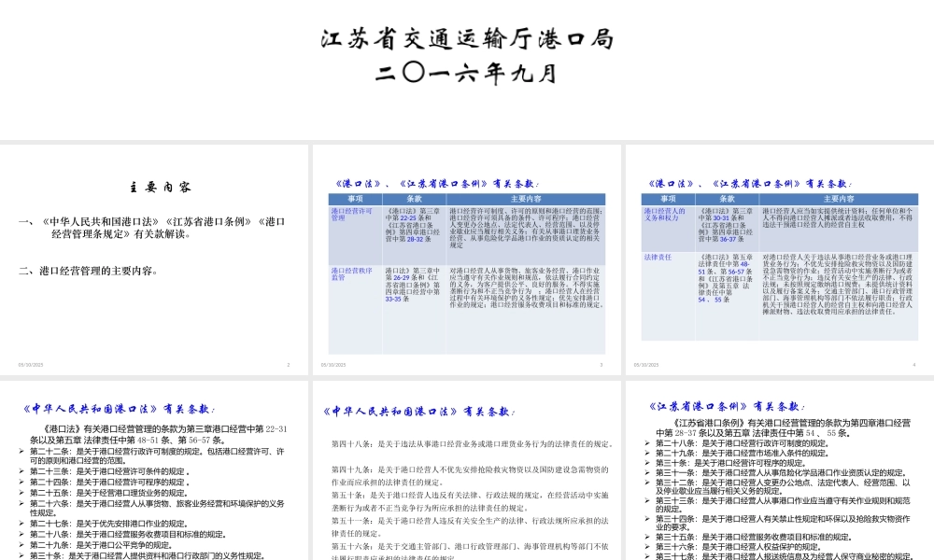Select the slide that begins with 第四十八条
The width and height of the screenshot is (934, 560).
tap(467, 470)
